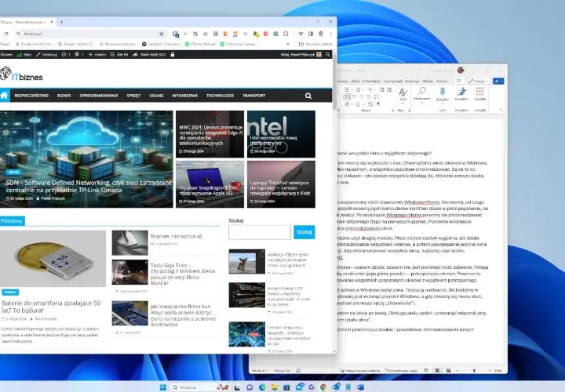Viewport: 565px width, 392px height.
Task: Open the Procesor Snapdragon X Elite tile
Action: click(x=210, y=184)
